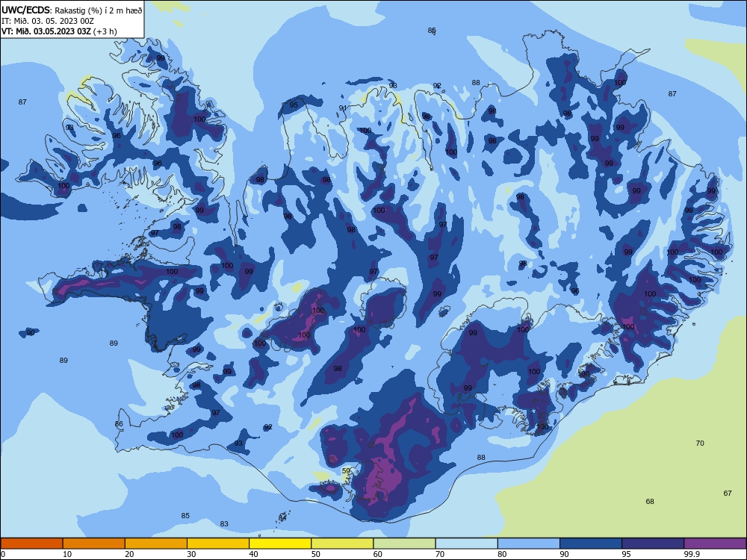The width and height of the screenshot is (747, 560).
Task: Click the '67' humidity value over the sea
Action: point(728,494)
